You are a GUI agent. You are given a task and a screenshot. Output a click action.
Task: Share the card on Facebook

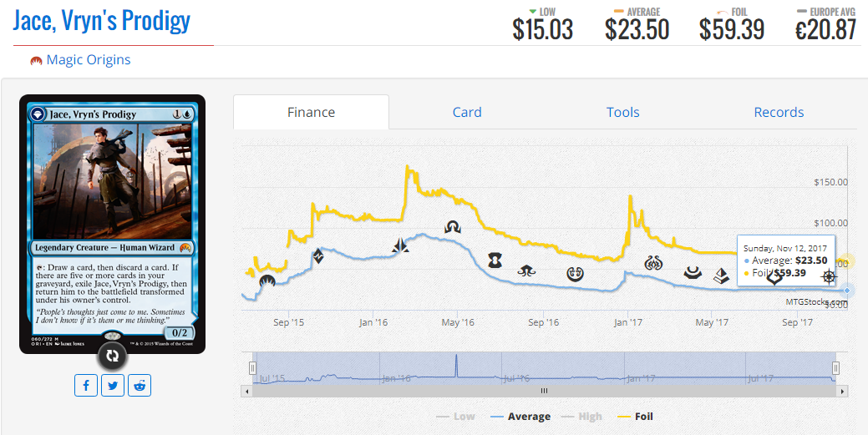coord(86,386)
